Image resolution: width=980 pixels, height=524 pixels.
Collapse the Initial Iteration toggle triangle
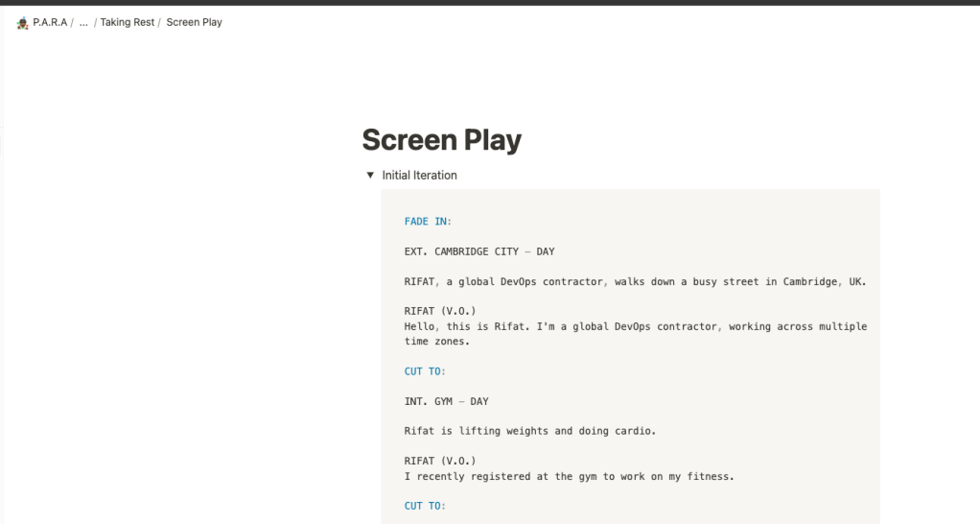pos(370,175)
